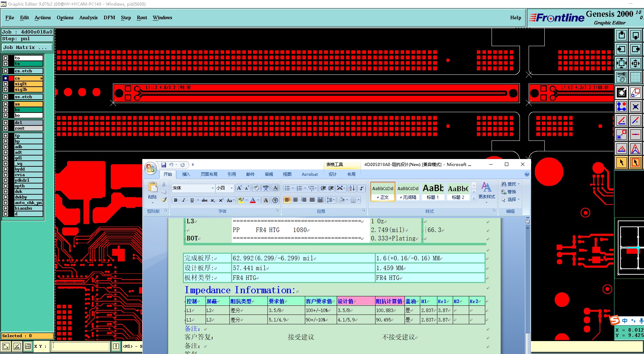Select the negative-data view icon with white circle

point(622,93)
